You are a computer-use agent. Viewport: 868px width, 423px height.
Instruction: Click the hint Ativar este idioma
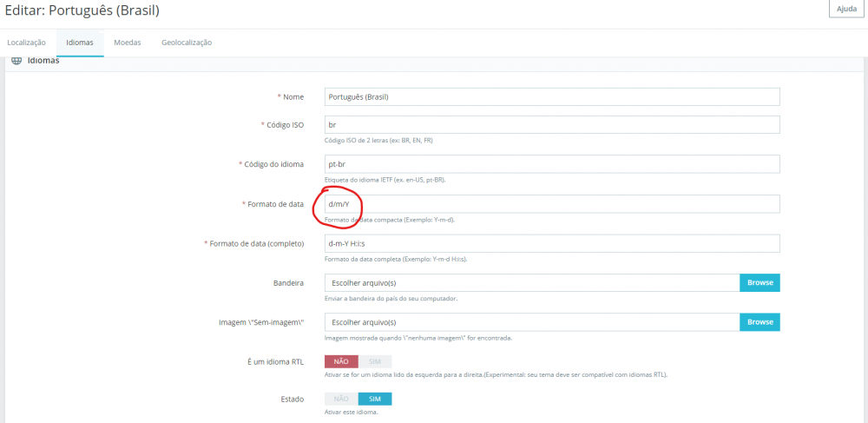tap(352, 413)
